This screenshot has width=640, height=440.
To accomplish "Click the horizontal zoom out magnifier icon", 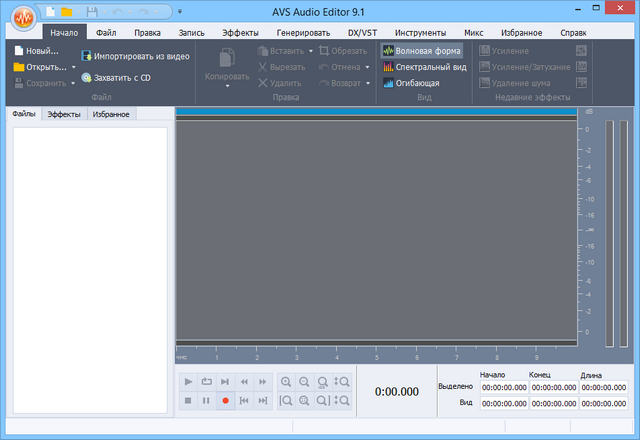I will coord(304,381).
